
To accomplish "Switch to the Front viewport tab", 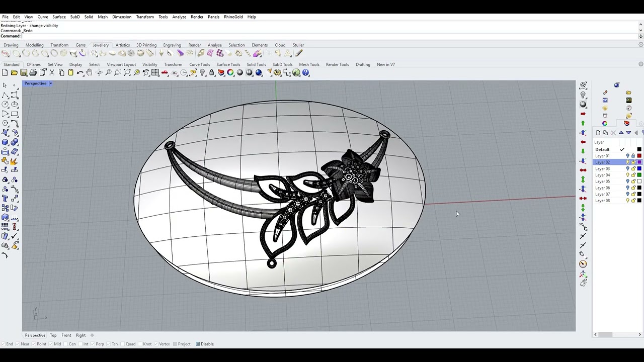I will pyautogui.click(x=66, y=335).
